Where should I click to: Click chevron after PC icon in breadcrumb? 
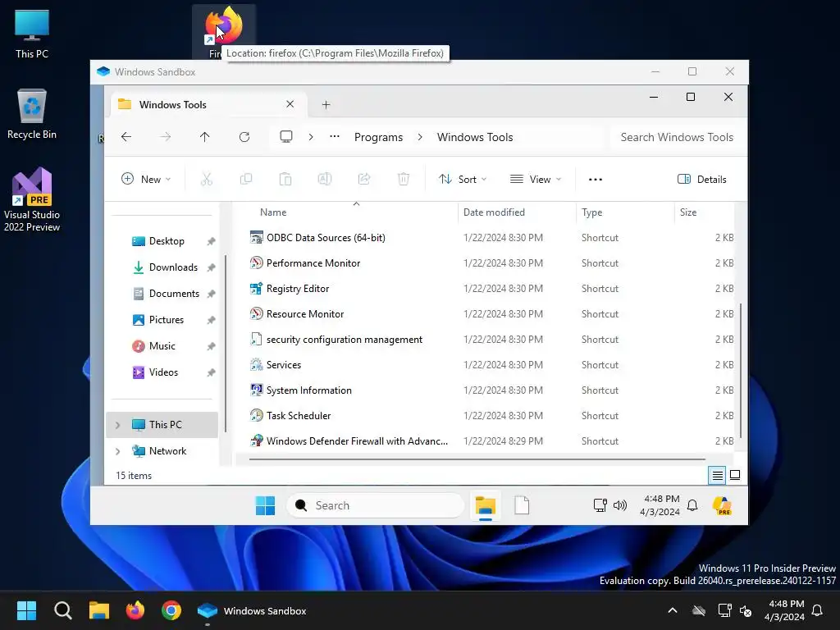(x=311, y=137)
